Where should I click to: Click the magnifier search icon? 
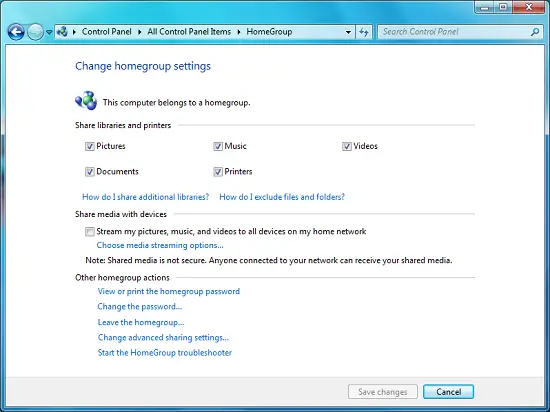coord(535,32)
